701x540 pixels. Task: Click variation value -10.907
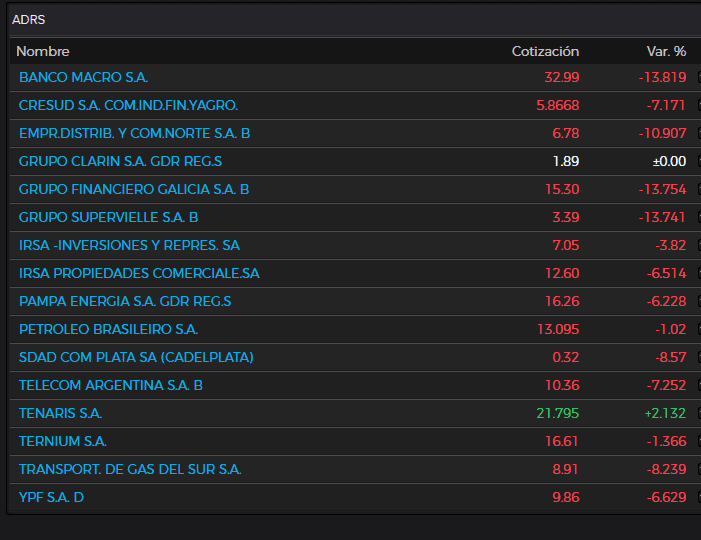click(663, 133)
